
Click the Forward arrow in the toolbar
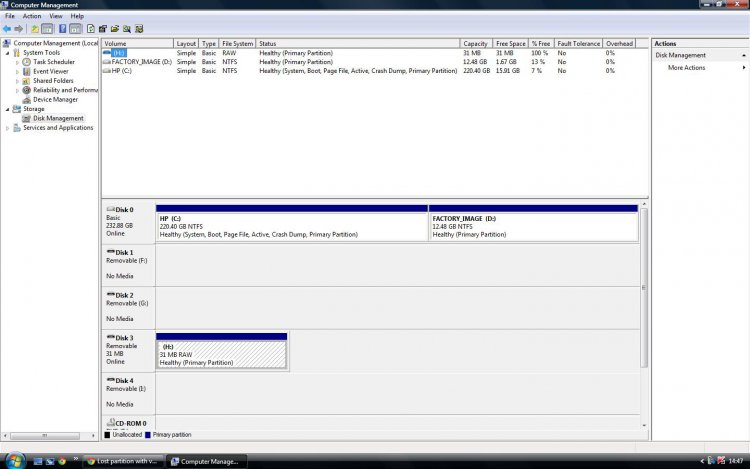pyautogui.click(x=19, y=29)
